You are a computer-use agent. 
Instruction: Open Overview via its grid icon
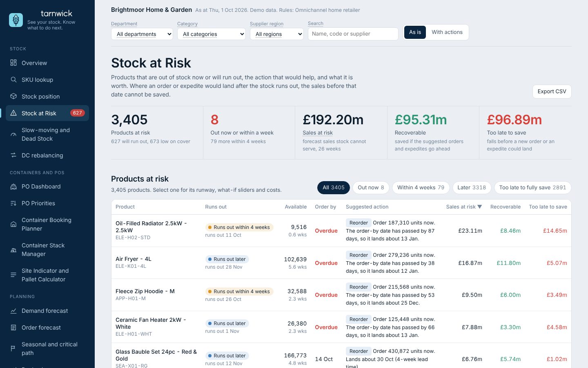click(x=13, y=63)
